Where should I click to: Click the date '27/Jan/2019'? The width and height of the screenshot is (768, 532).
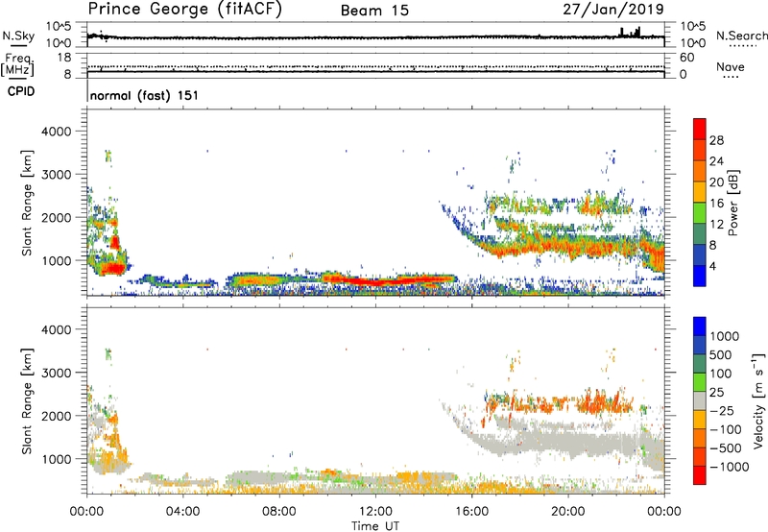(613, 10)
